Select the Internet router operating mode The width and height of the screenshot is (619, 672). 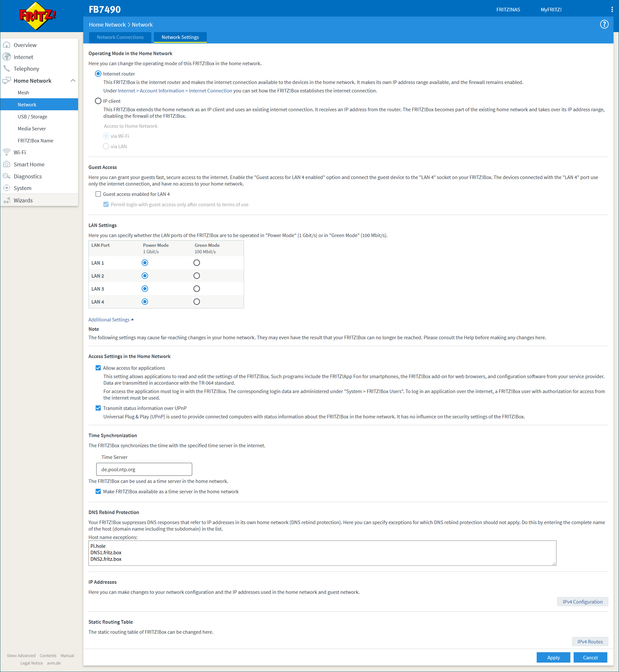98,74
